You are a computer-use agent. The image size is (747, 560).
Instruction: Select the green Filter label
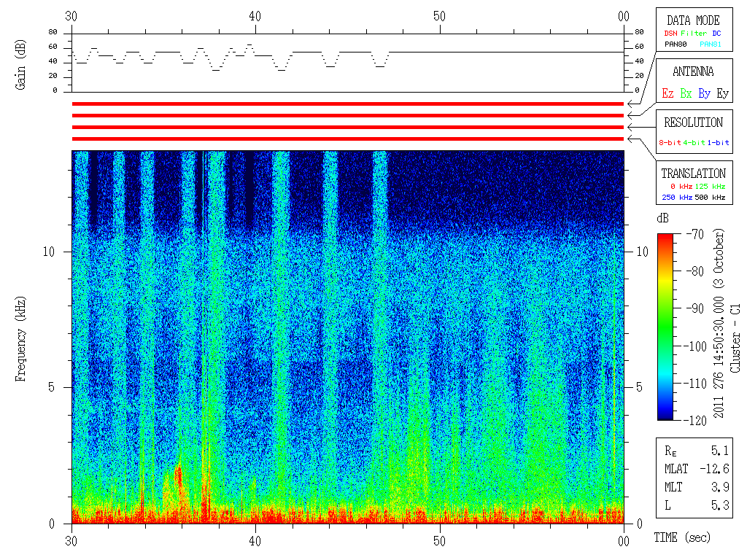(x=694, y=34)
